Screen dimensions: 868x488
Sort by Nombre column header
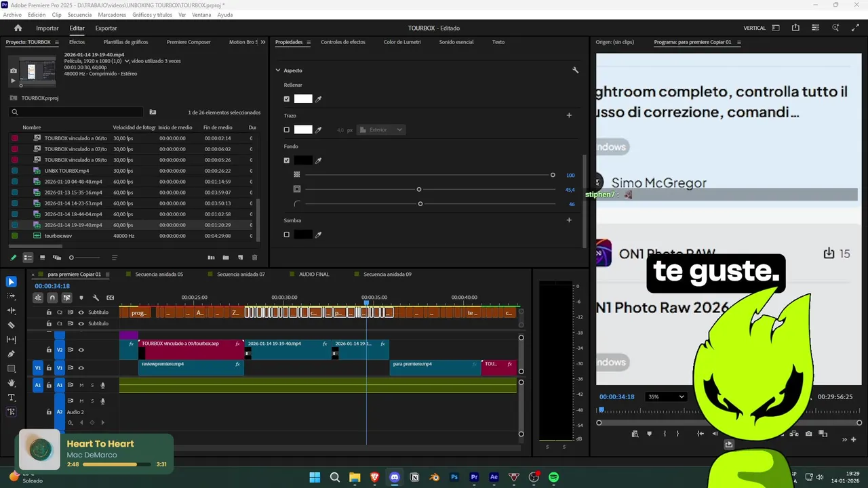click(32, 127)
